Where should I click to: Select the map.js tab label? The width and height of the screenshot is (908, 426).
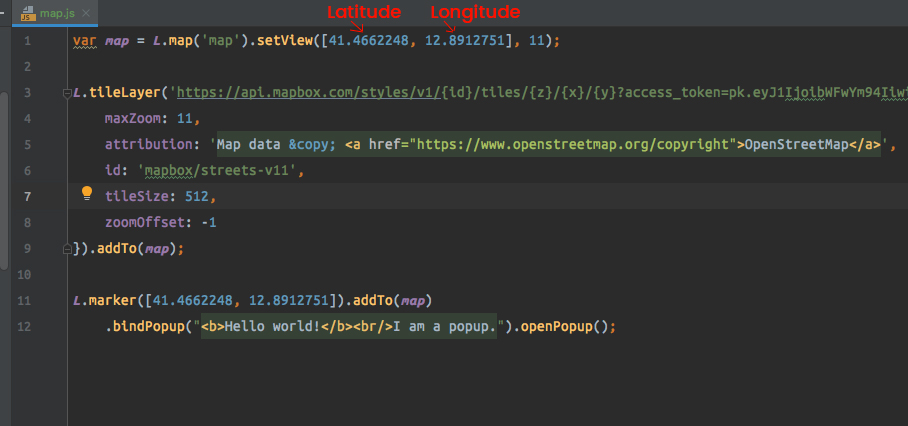57,13
